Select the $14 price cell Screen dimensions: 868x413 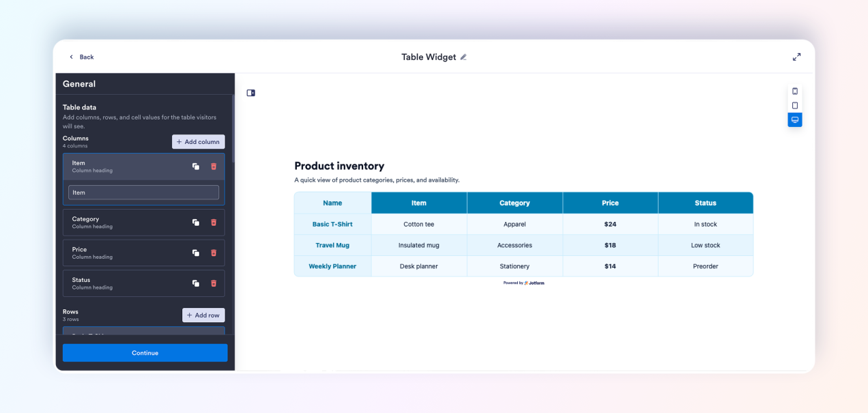pyautogui.click(x=610, y=266)
